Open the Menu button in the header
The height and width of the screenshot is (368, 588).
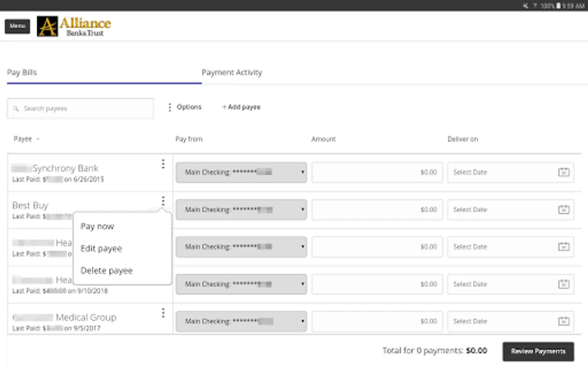[18, 26]
